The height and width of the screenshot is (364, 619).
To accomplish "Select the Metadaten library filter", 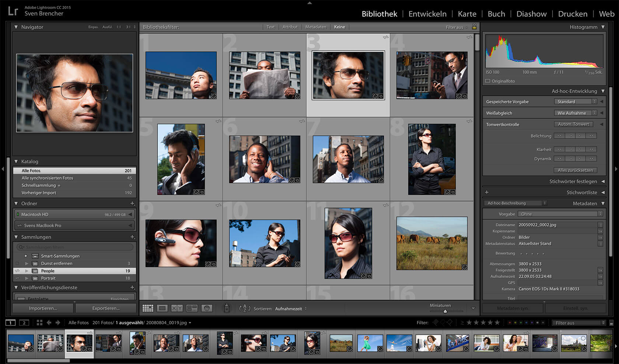I will coord(315,27).
